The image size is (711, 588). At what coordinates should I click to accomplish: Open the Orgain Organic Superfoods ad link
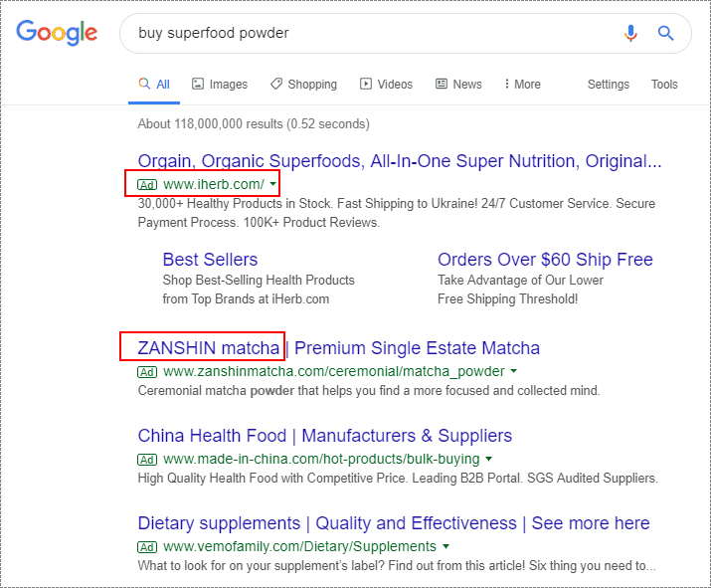click(x=400, y=161)
